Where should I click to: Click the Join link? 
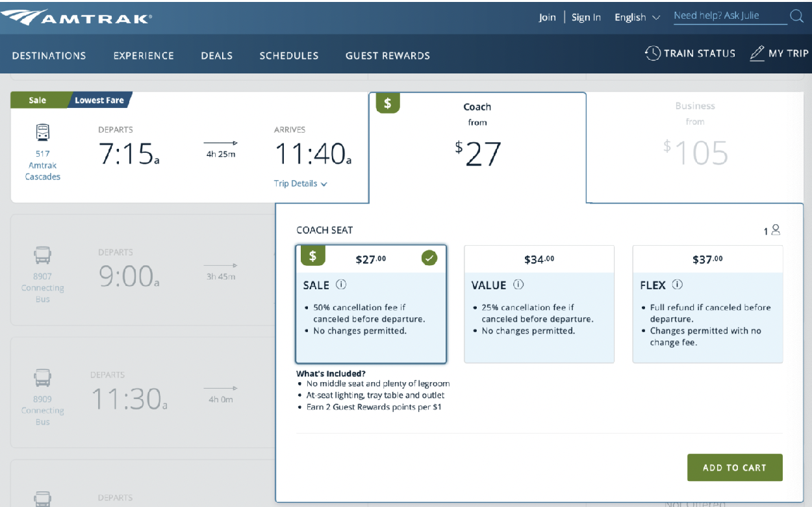[x=548, y=18]
